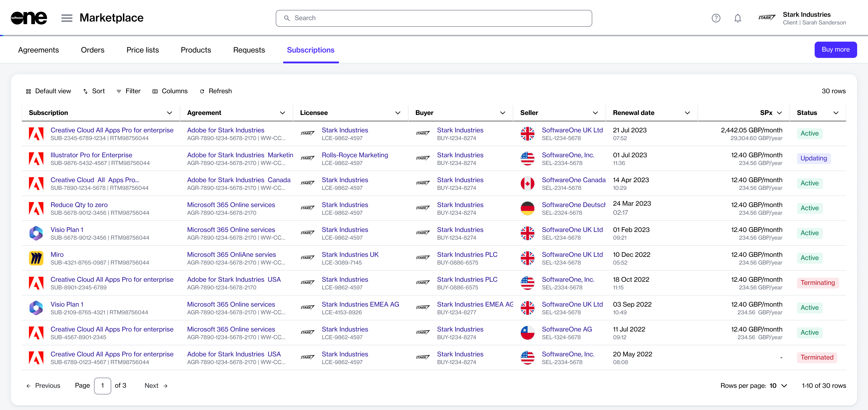
Task: Click the Canada flag seller icon
Action: (527, 184)
